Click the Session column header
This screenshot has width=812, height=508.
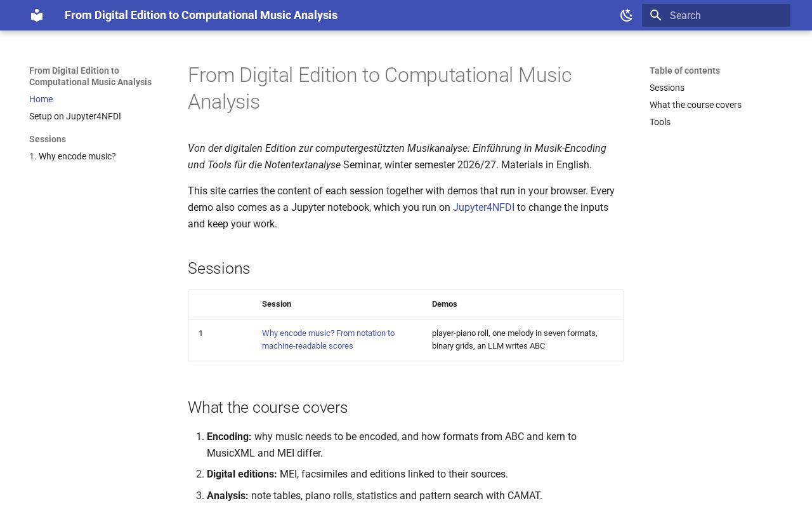(x=277, y=304)
